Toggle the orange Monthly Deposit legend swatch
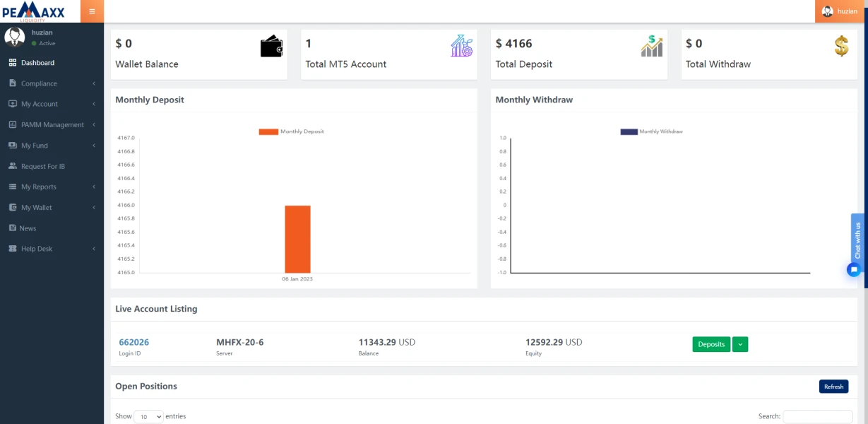The height and width of the screenshot is (424, 868). pyautogui.click(x=268, y=131)
